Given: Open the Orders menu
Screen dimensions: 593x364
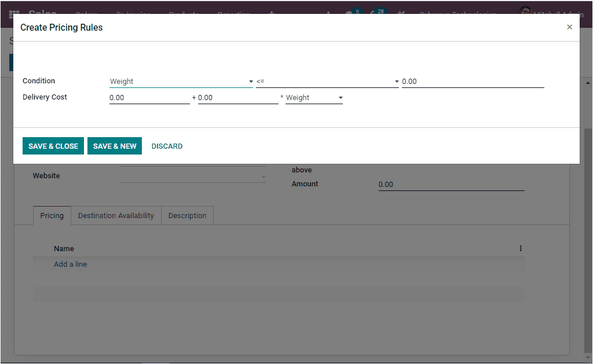Looking at the screenshot, I should click(x=86, y=14).
